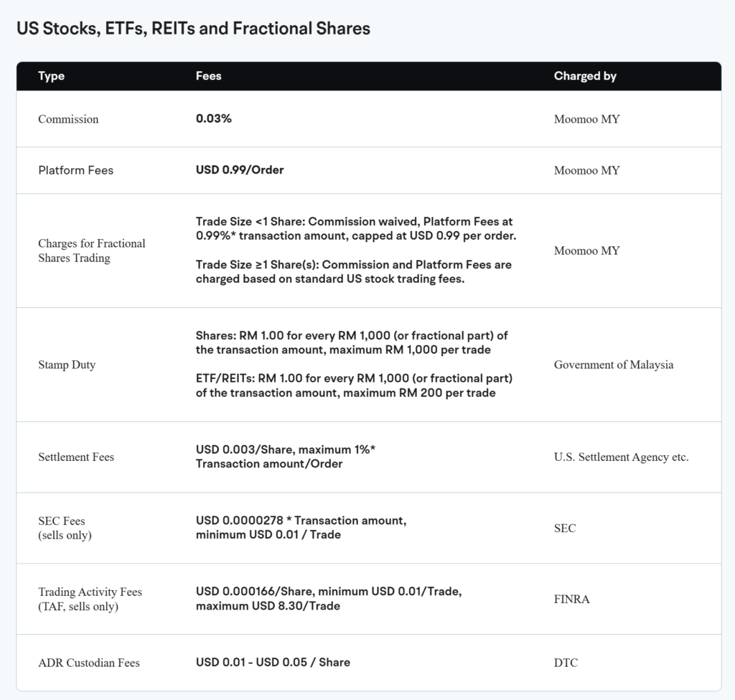Click the page heading about US Stocks
The image size is (735, 700).
[x=193, y=29]
